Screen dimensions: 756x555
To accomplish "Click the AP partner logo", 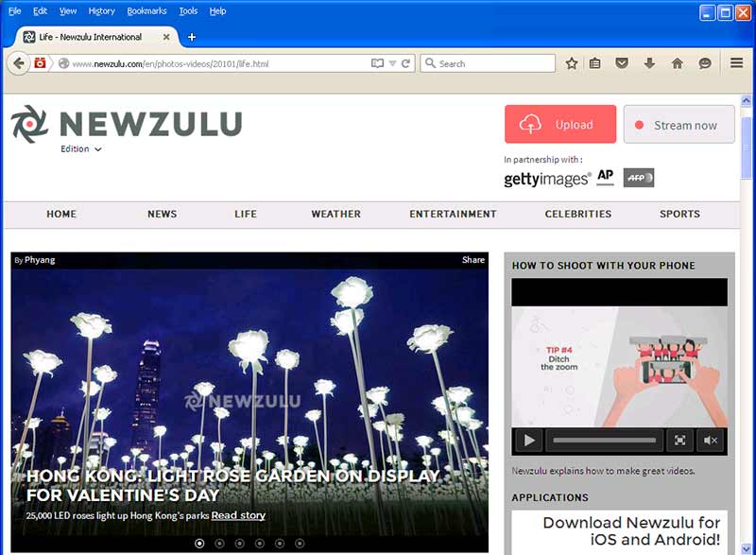I will tap(605, 177).
